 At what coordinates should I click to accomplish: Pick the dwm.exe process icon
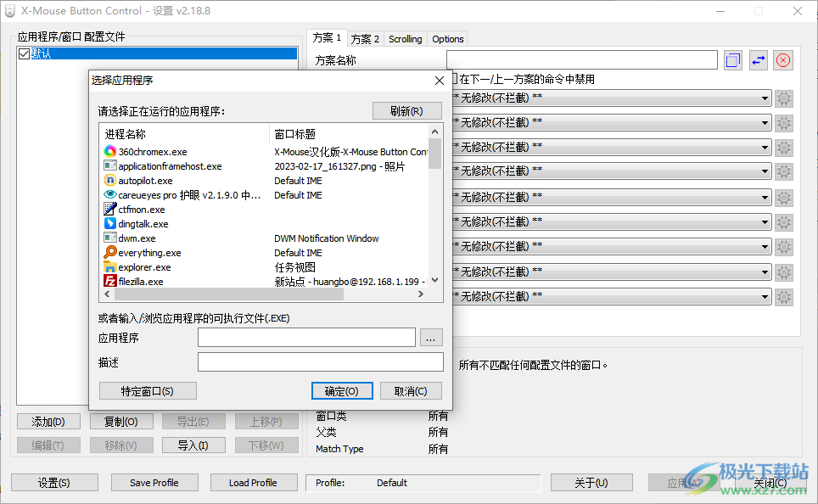pyautogui.click(x=109, y=238)
